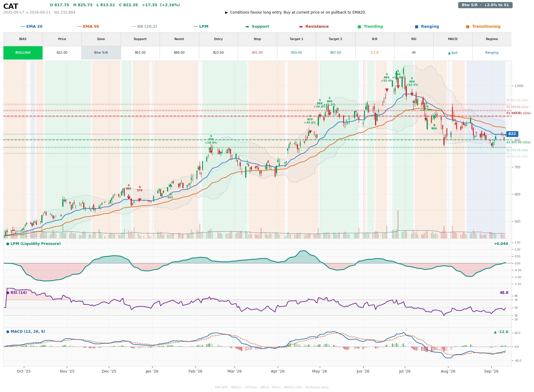
Task: Click the long entry conditions message
Action: pos(295,12)
